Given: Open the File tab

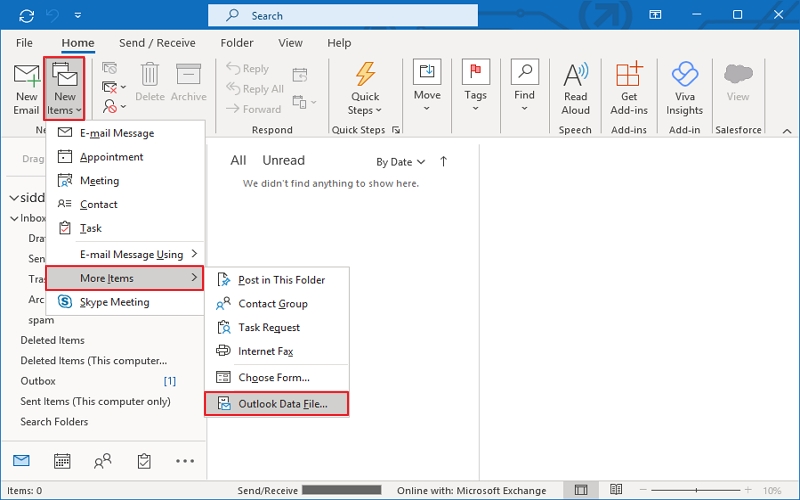Looking at the screenshot, I should point(24,43).
